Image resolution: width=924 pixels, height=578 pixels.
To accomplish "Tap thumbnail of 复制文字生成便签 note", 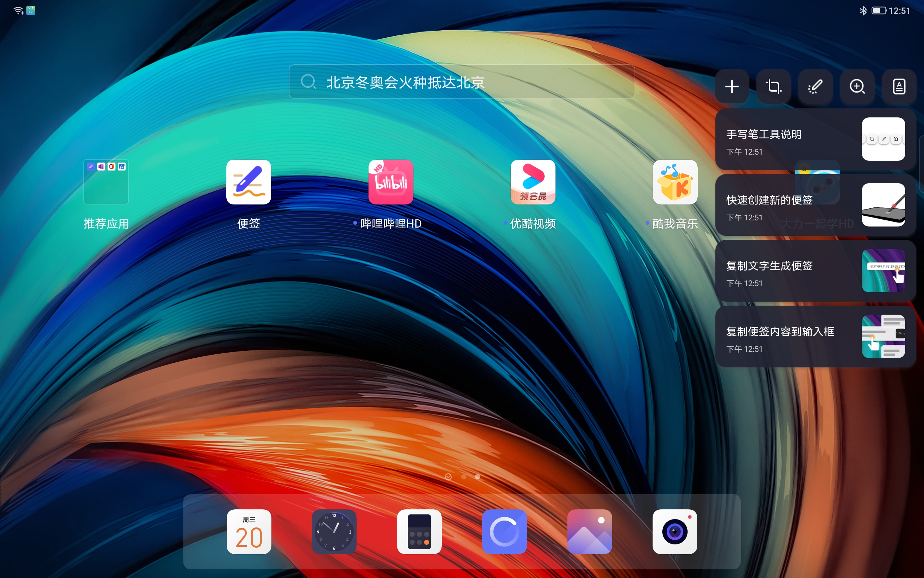I will click(883, 271).
